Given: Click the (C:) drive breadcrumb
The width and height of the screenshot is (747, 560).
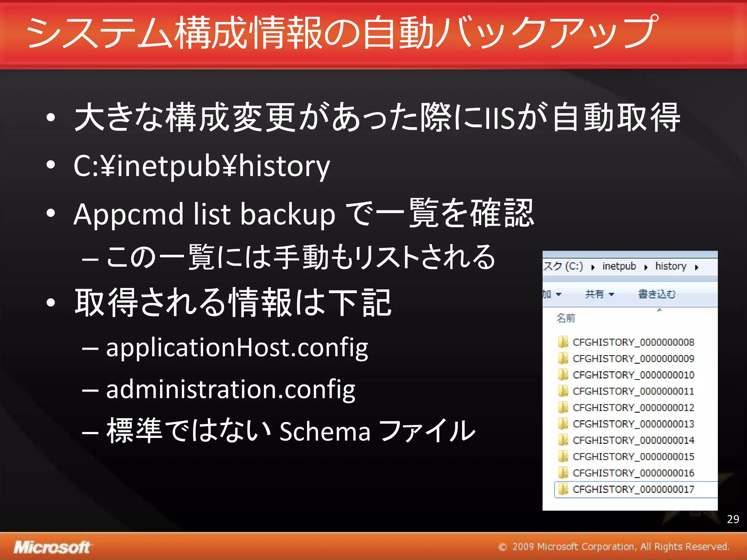Looking at the screenshot, I should point(563,266).
